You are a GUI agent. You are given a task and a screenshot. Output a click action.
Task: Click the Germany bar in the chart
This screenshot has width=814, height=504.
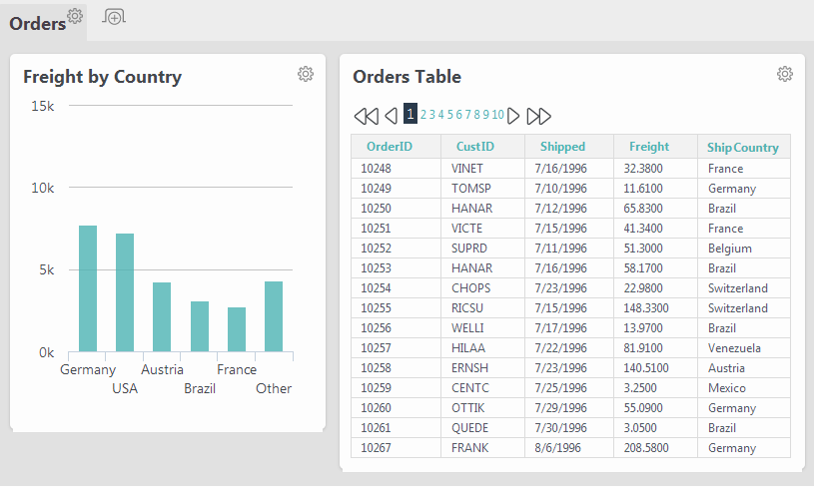pos(88,288)
